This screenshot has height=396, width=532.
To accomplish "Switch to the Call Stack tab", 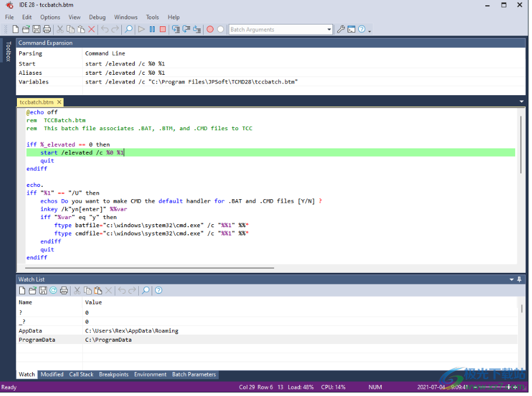I will coord(82,375).
